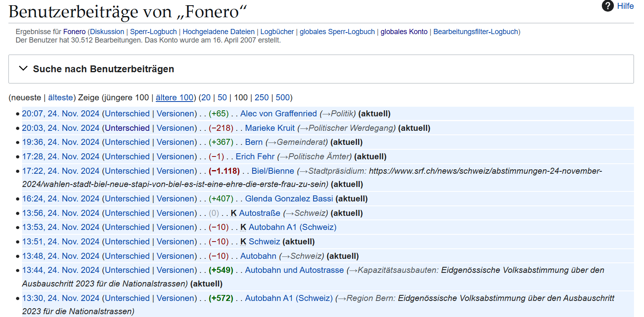Open the Alec von Graffenried article
Screen dimensions: 644x317
pos(279,114)
